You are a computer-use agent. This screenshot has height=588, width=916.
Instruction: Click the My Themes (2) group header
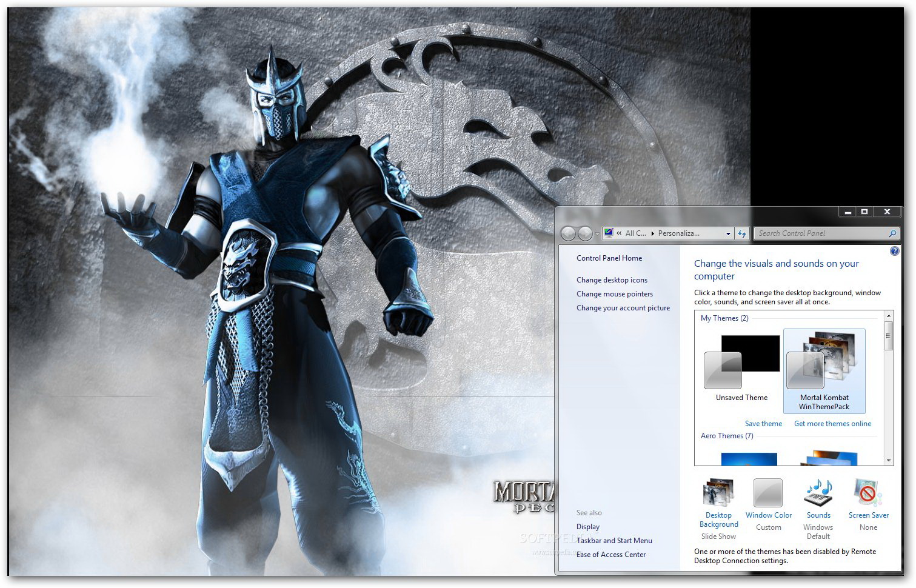click(724, 318)
